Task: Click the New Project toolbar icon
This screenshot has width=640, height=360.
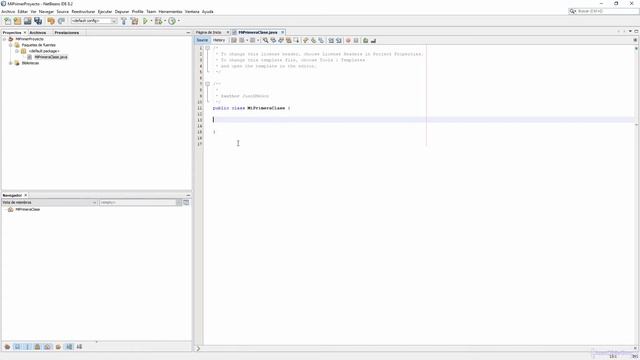Action: [18, 21]
